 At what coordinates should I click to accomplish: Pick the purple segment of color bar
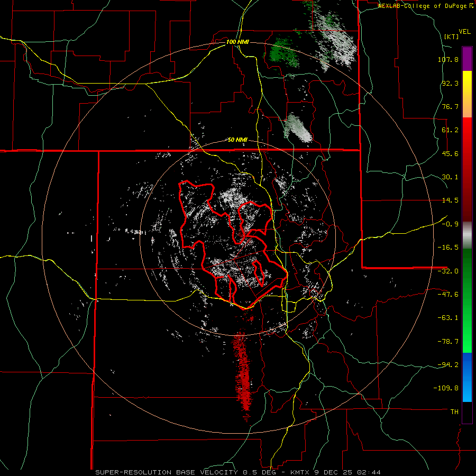467,59
